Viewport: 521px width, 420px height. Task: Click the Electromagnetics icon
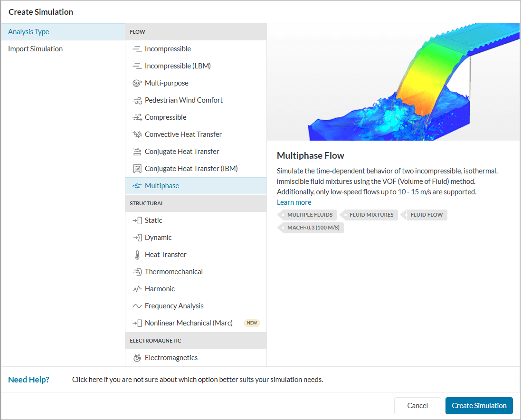tap(137, 358)
